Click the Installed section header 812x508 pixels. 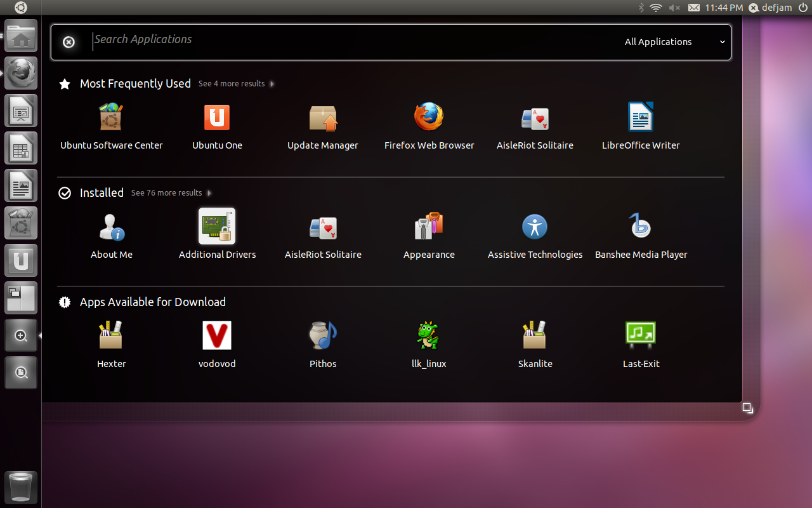pyautogui.click(x=101, y=193)
